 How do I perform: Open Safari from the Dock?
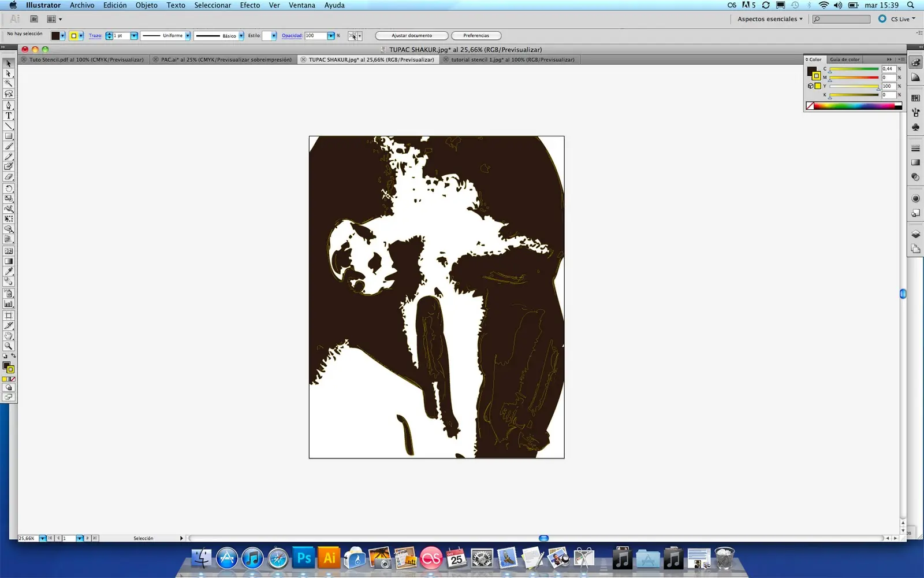pyautogui.click(x=278, y=558)
